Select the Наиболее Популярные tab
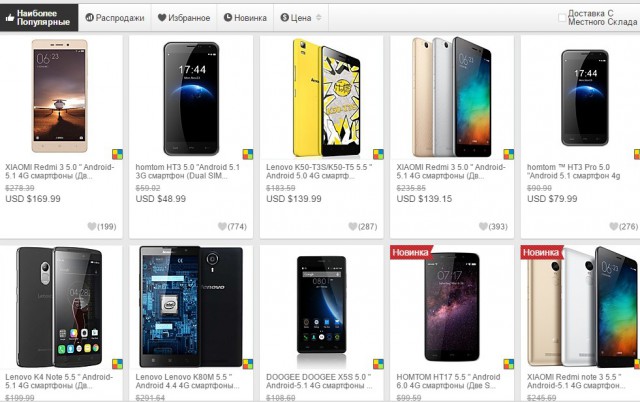The image size is (640, 402). tap(39, 18)
